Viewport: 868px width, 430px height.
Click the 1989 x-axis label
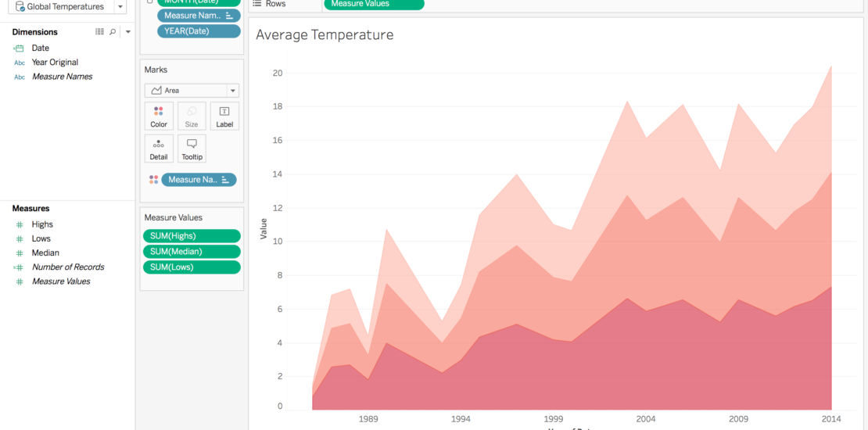click(370, 418)
